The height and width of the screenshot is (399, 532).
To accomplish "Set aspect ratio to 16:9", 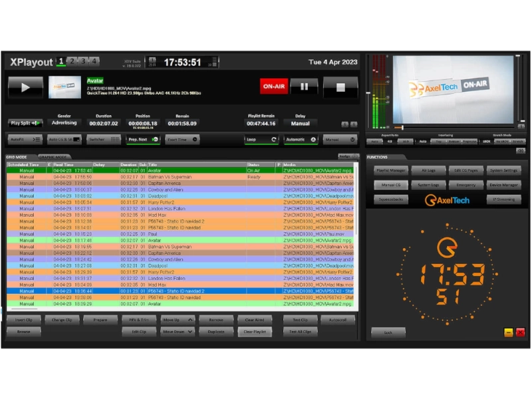I will coord(406,142).
